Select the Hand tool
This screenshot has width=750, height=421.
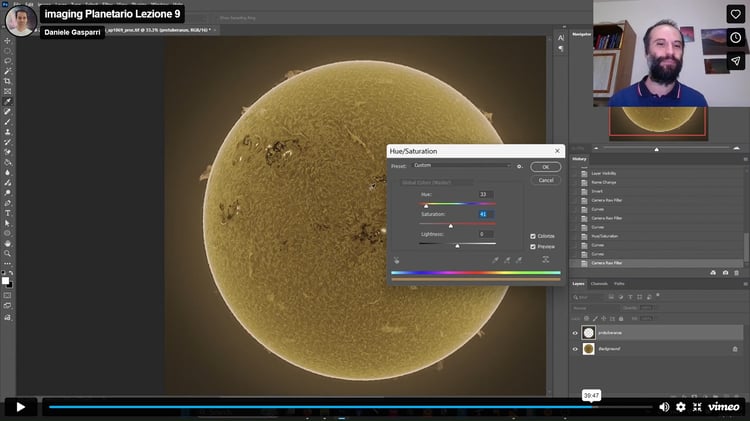(x=7, y=243)
